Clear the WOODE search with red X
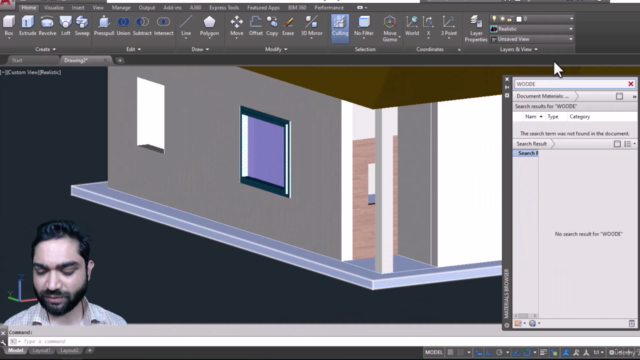Viewport: 640px width, 360px height. 631,84
